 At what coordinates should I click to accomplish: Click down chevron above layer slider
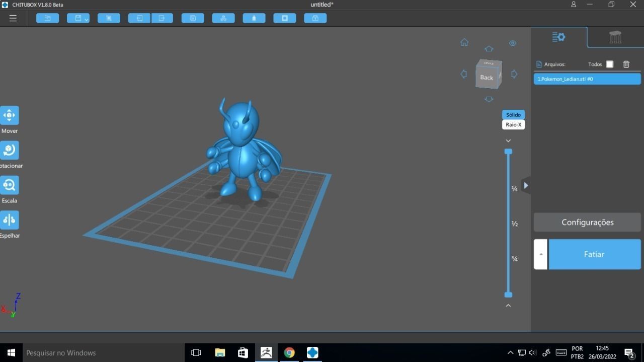point(508,141)
